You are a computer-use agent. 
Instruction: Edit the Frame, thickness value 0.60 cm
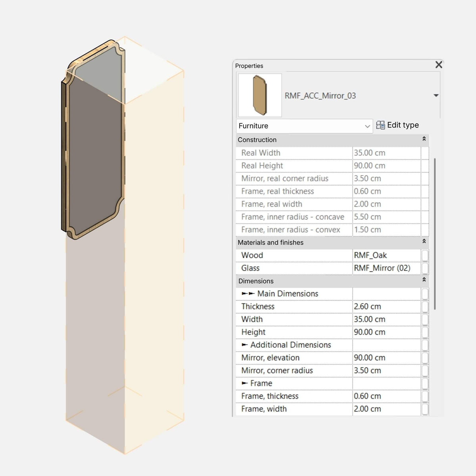click(x=386, y=396)
